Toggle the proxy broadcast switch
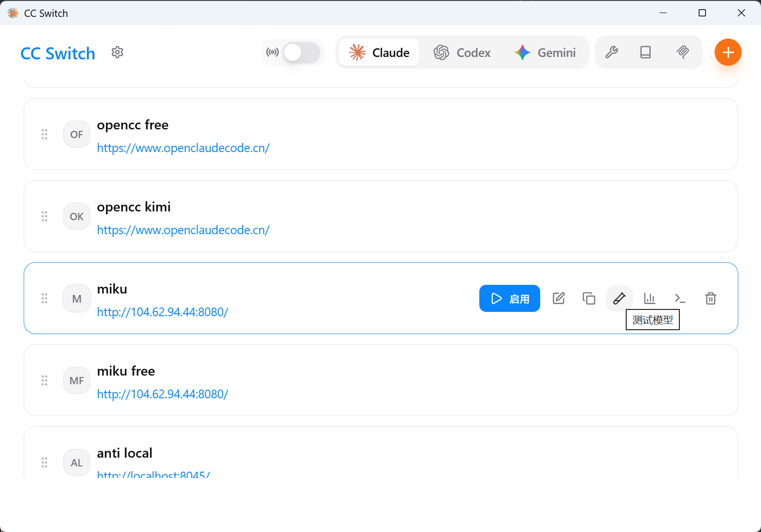Screen dimensions: 761x532 point(301,52)
